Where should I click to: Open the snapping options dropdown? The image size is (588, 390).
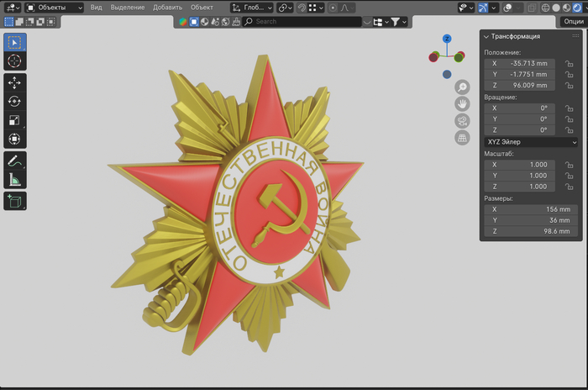coord(316,8)
